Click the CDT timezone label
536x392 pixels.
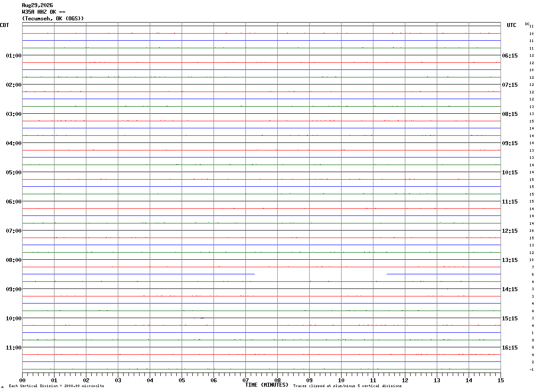pyautogui.click(x=4, y=25)
